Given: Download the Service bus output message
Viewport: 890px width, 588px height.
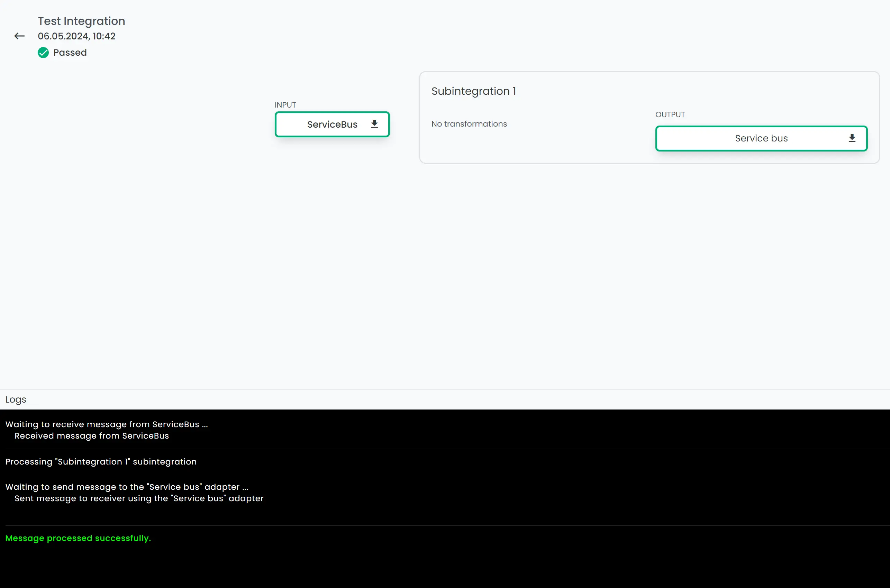Looking at the screenshot, I should point(852,138).
